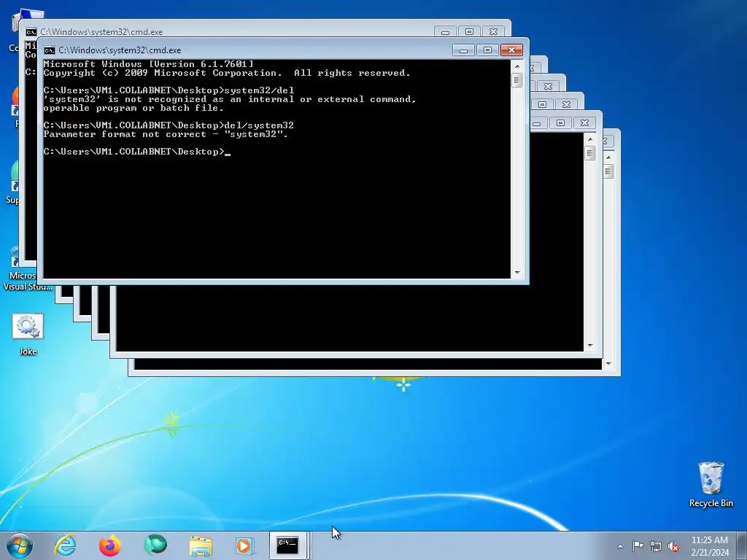
Task: Click scroll-down arrow in front cmd window
Action: (x=517, y=273)
